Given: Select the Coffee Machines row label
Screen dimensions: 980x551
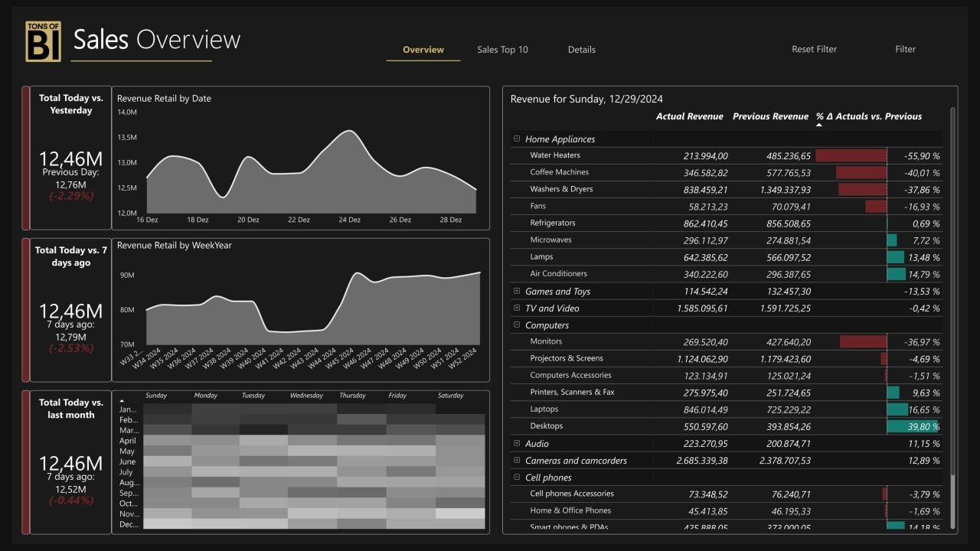Looking at the screenshot, I should point(559,172).
